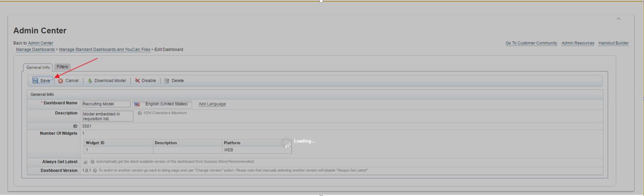
Task: Select the General Info tab
Action: (38, 67)
